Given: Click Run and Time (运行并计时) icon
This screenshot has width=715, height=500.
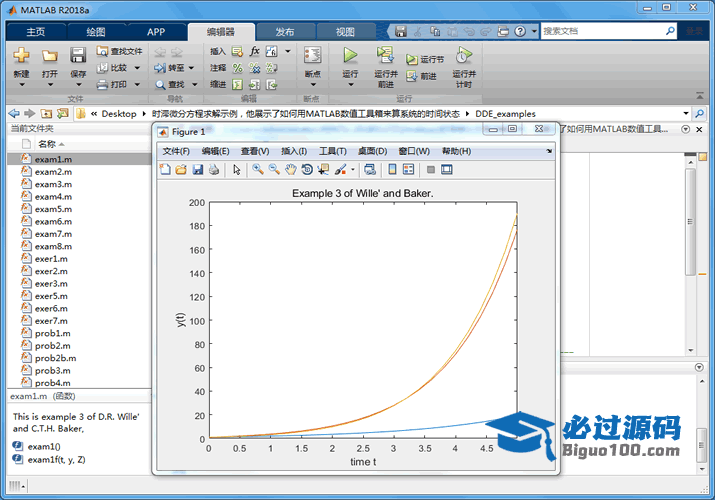Looking at the screenshot, I should pos(464,56).
